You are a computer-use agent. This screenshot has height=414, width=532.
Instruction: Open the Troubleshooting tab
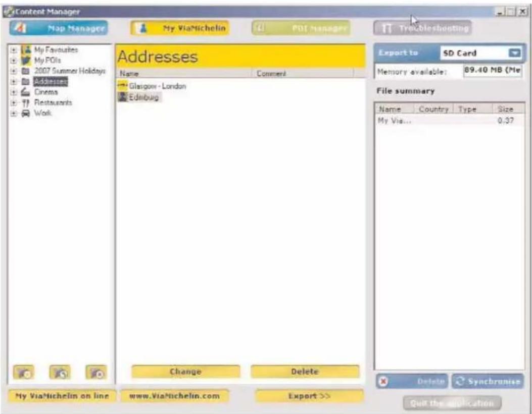click(x=422, y=28)
